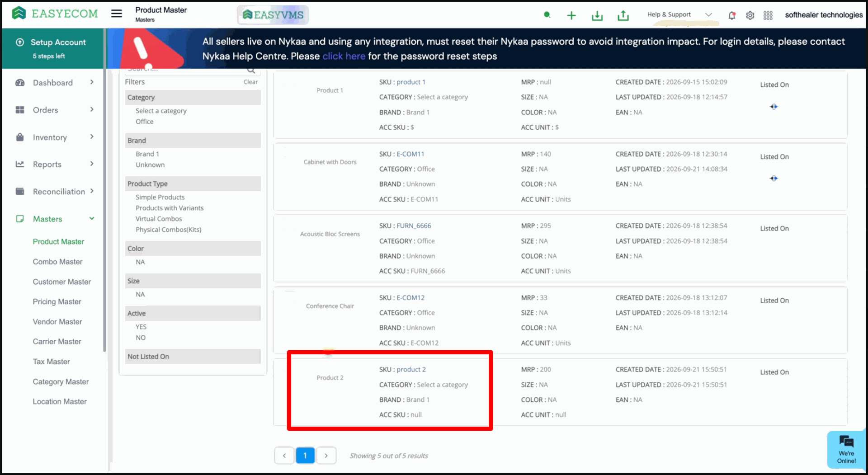868x475 pixels.
Task: Open Combo Master in sidebar
Action: click(57, 262)
